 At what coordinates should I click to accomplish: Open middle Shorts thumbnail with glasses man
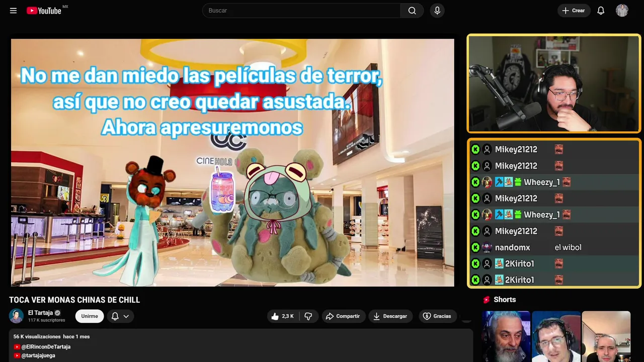556,336
